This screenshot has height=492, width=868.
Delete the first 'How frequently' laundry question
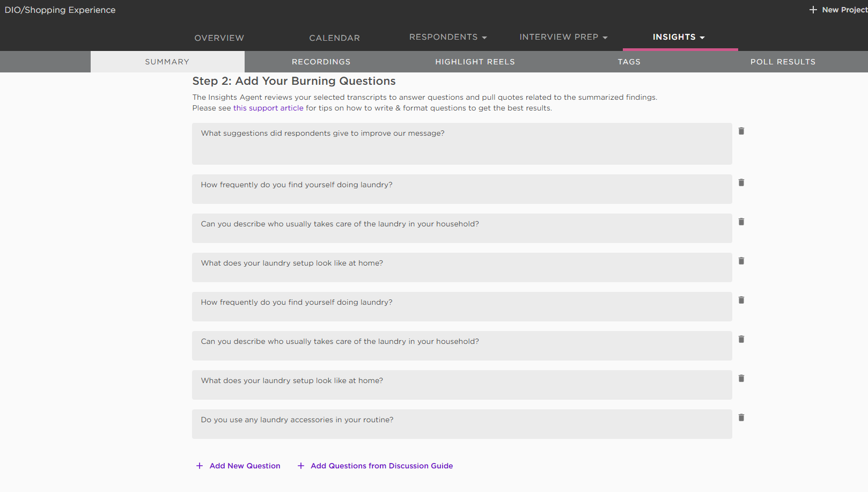[x=741, y=182]
